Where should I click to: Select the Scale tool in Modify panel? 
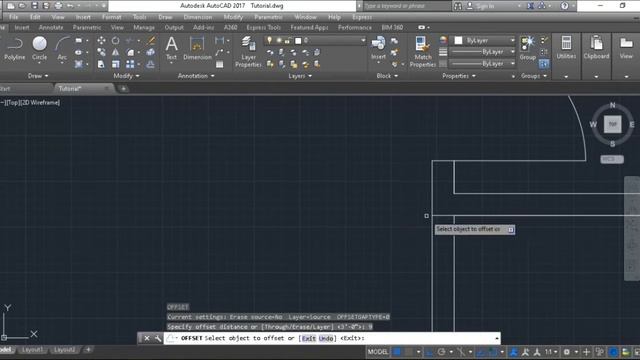tap(116, 64)
